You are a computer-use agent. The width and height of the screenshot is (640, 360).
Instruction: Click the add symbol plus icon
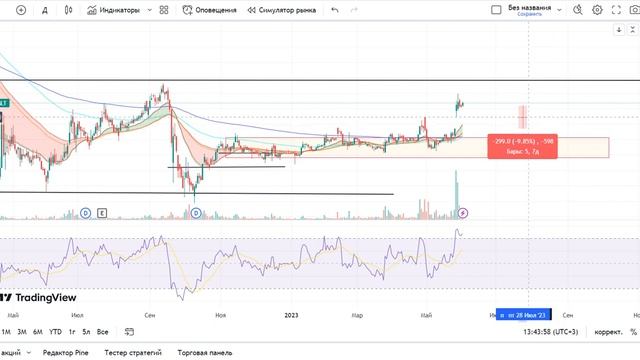coord(21,10)
